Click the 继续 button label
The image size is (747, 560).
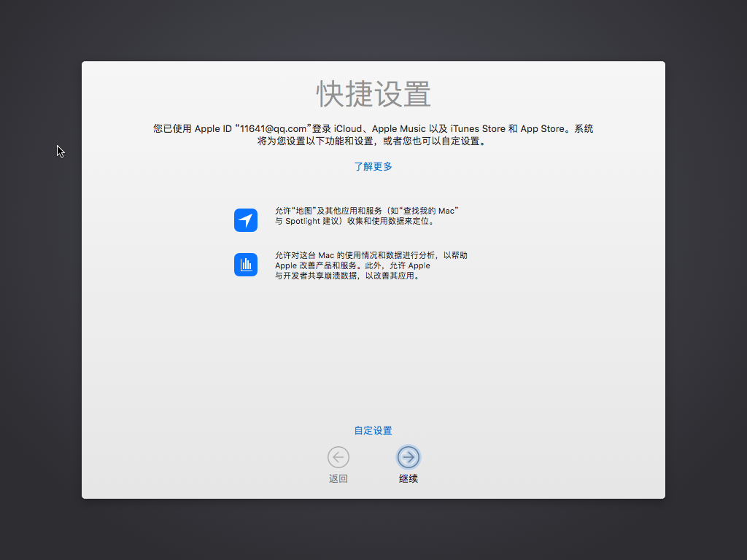click(x=408, y=478)
